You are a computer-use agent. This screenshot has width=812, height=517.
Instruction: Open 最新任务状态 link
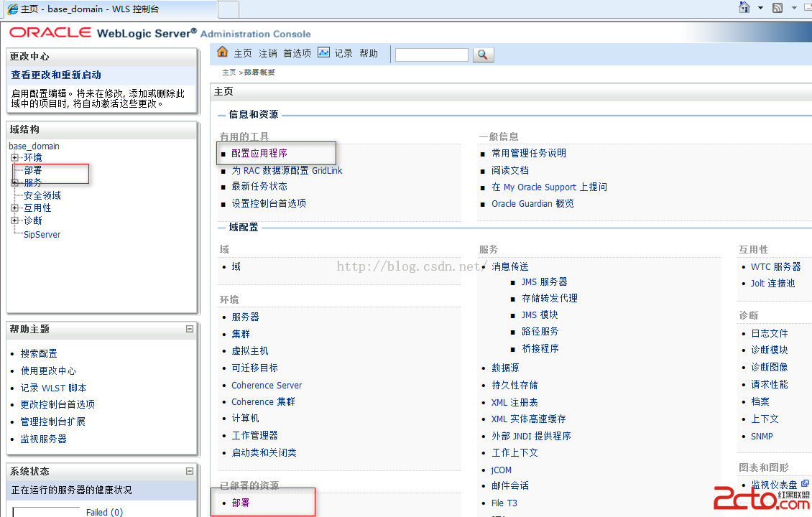pos(259,186)
